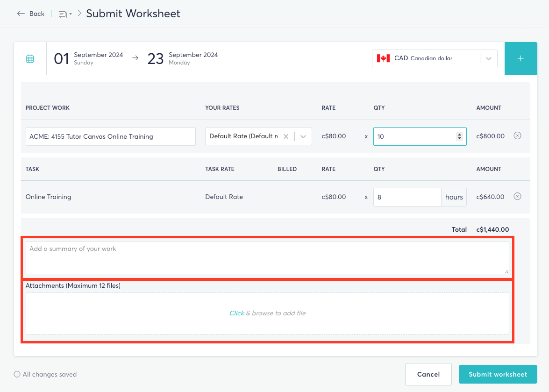The width and height of the screenshot is (549, 392).
Task: Click the work summary text area
Action: point(267,257)
